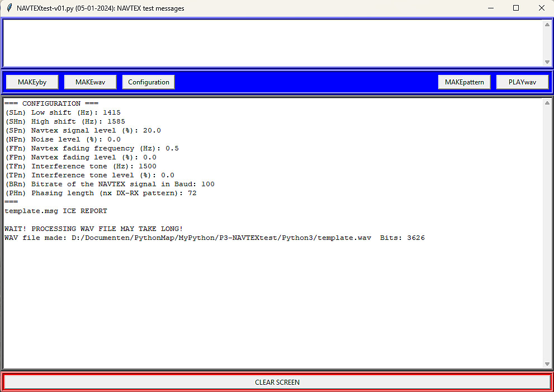554x392 pixels.
Task: Generate audio with the MAKEwav button
Action: [90, 82]
